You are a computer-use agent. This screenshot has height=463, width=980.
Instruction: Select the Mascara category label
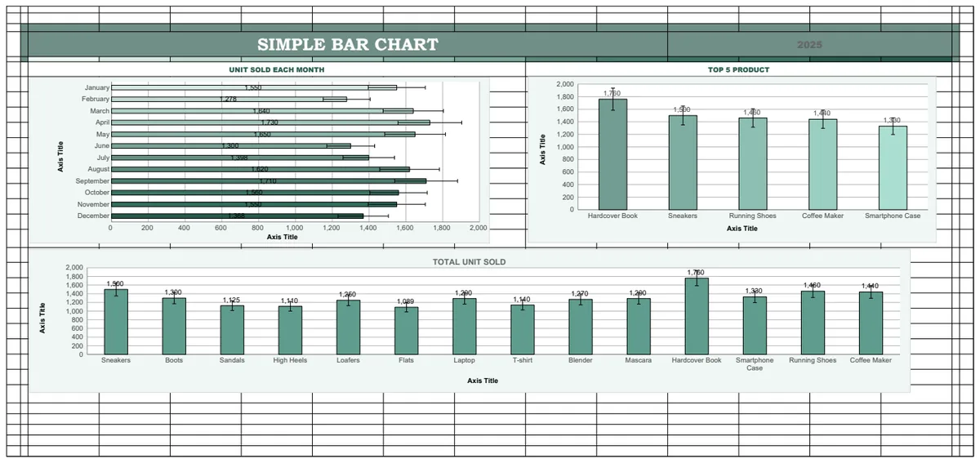[639, 360]
